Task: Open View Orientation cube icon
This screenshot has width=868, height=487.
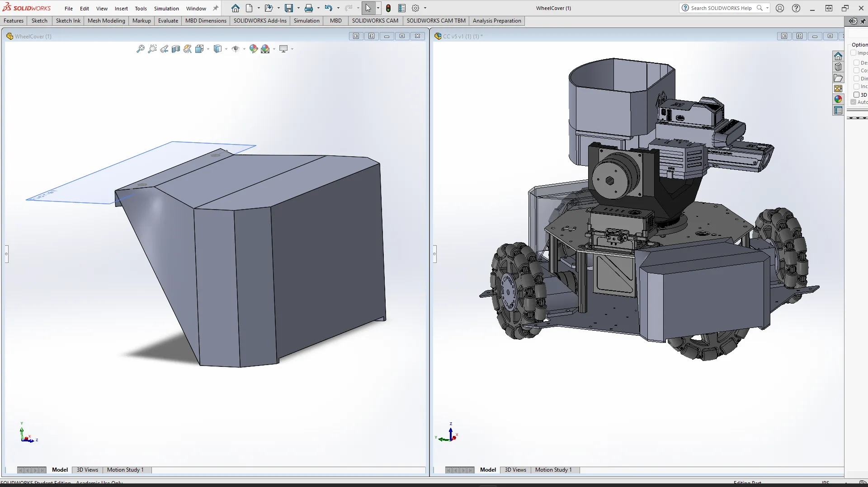Action: pyautogui.click(x=199, y=49)
